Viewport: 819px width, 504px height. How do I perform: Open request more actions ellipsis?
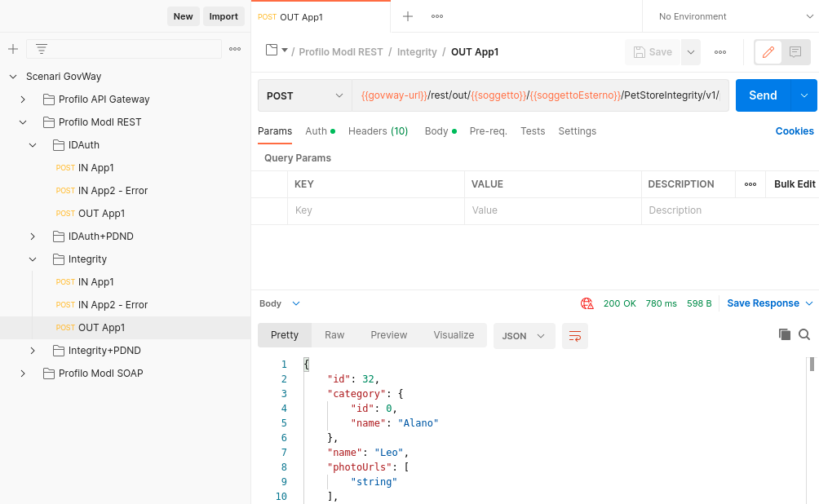(x=720, y=52)
